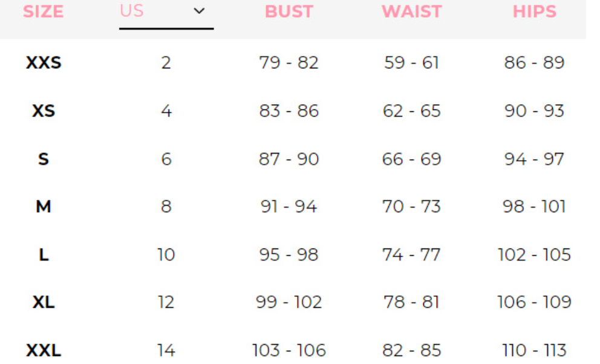Select the M size row label

(x=44, y=207)
